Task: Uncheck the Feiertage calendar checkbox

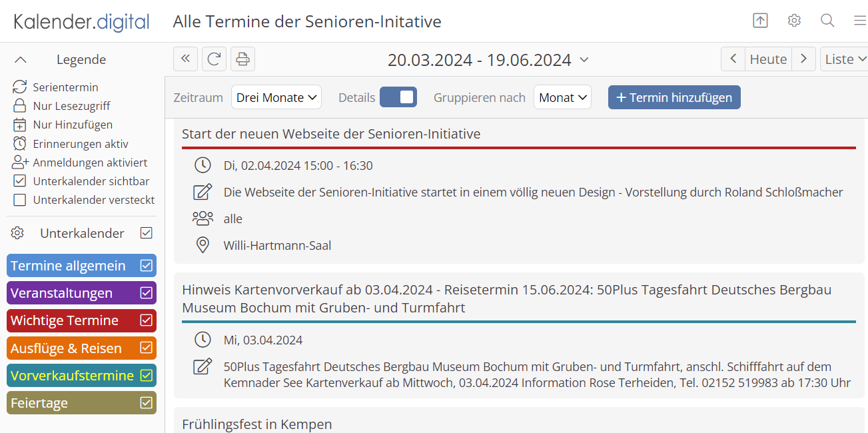Action: [147, 403]
